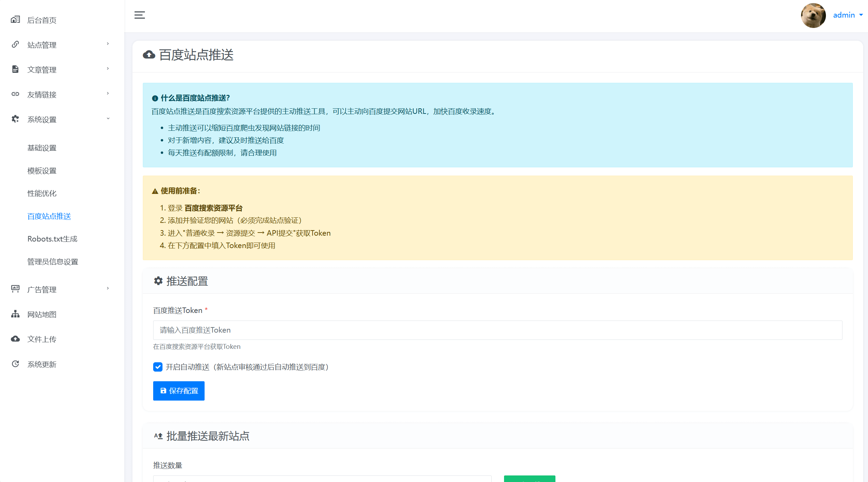Click the admin avatar thumbnail
Screen dimensions: 868x482
813,15
